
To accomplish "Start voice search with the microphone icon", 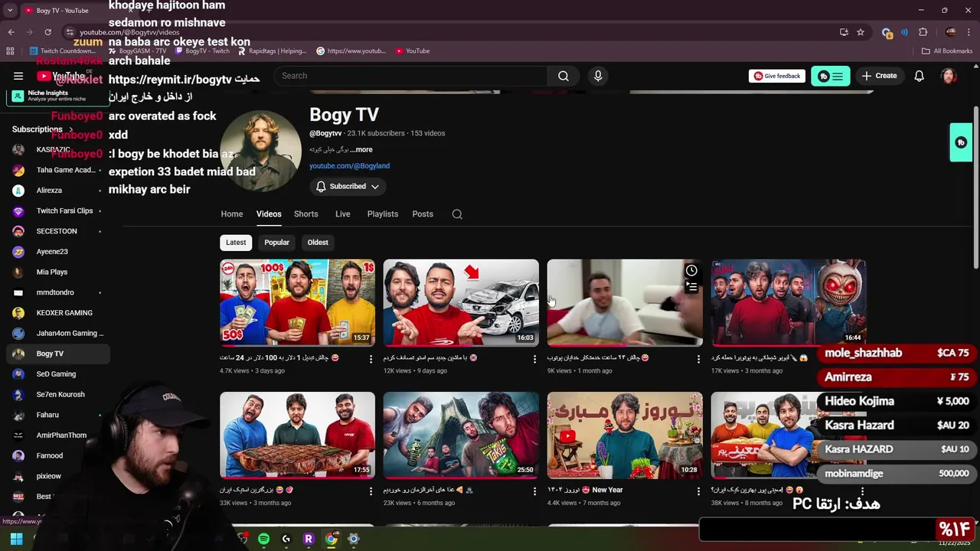I will pyautogui.click(x=598, y=76).
